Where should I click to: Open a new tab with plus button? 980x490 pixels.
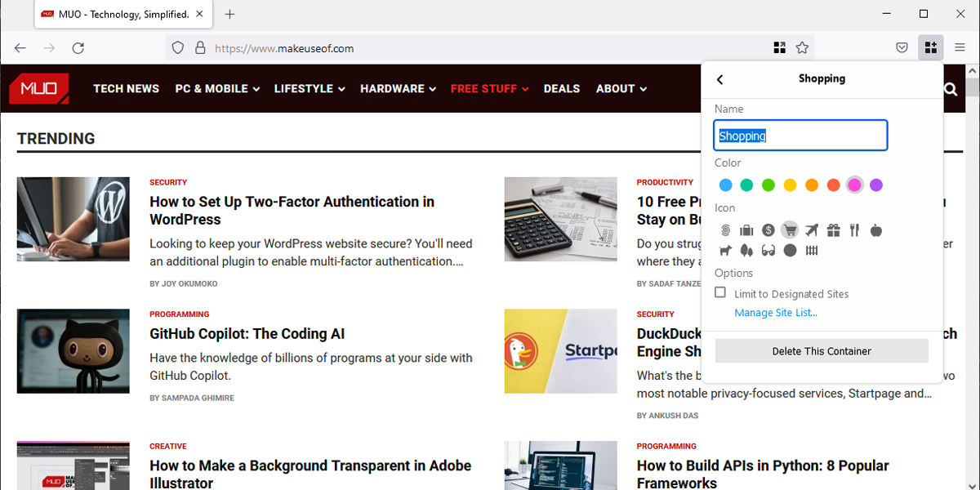pyautogui.click(x=229, y=14)
